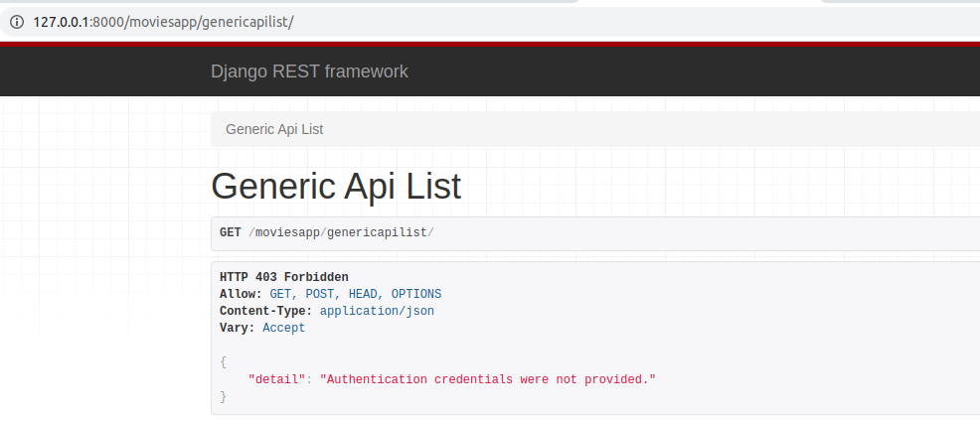Select the Accept header value
980x423 pixels.
tap(283, 328)
